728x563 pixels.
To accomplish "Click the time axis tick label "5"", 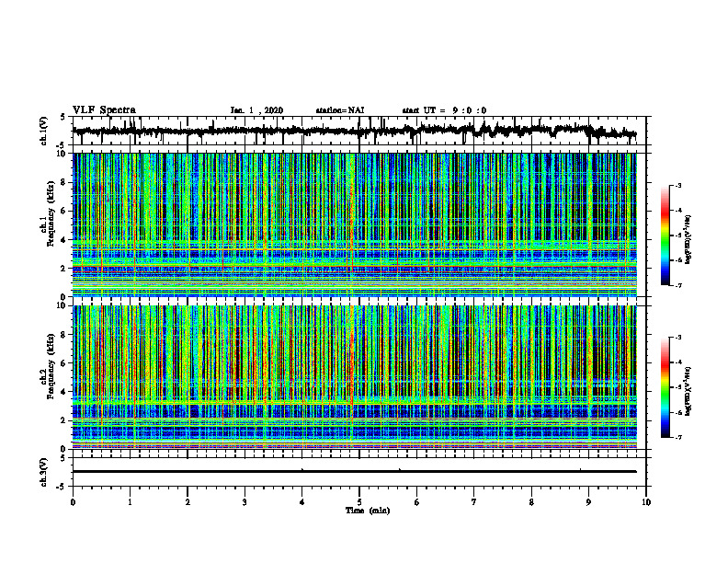I will click(359, 502).
